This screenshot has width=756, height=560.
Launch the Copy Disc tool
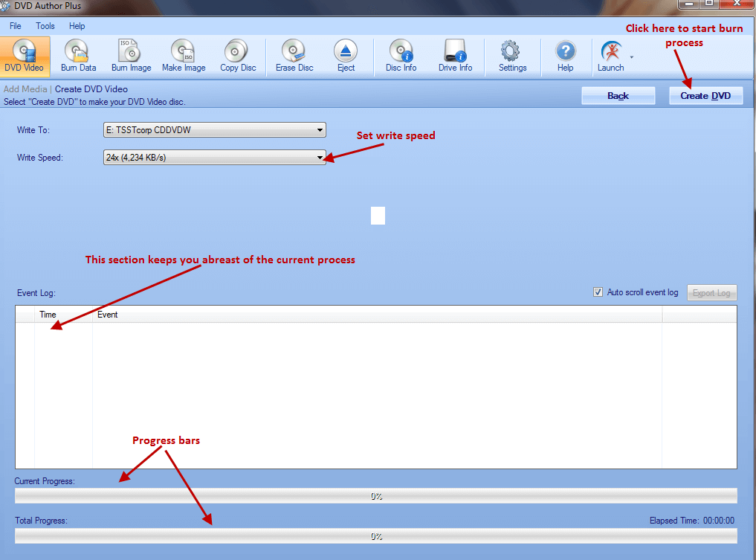coord(238,56)
